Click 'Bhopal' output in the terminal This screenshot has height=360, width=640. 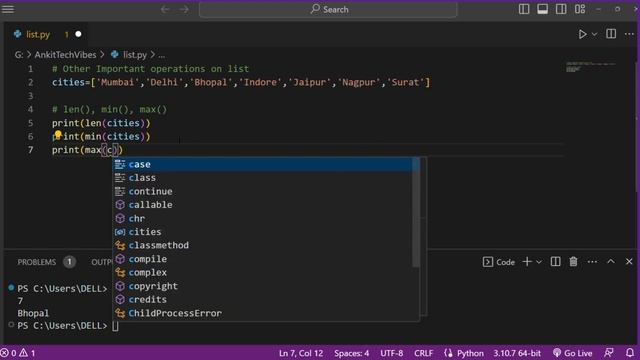click(33, 313)
